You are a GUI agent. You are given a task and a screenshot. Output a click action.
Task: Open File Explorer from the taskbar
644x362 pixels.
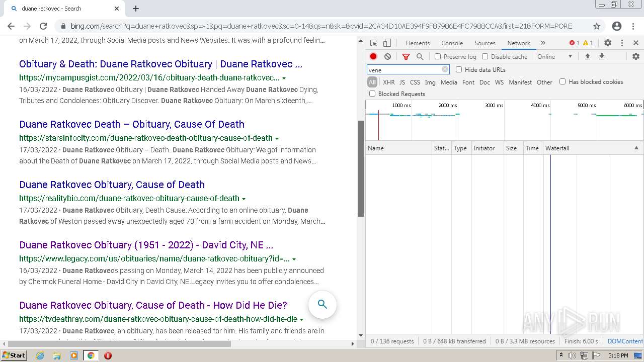coord(57,355)
